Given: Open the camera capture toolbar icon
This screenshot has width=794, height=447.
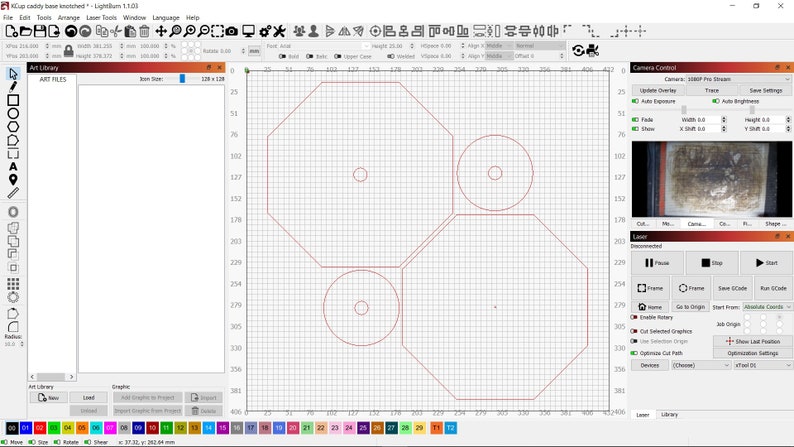Looking at the screenshot, I should (x=231, y=31).
